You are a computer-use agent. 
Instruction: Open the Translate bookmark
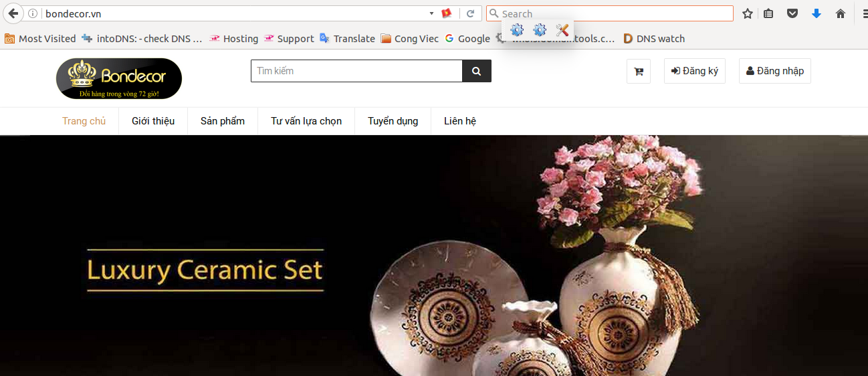[x=347, y=39]
